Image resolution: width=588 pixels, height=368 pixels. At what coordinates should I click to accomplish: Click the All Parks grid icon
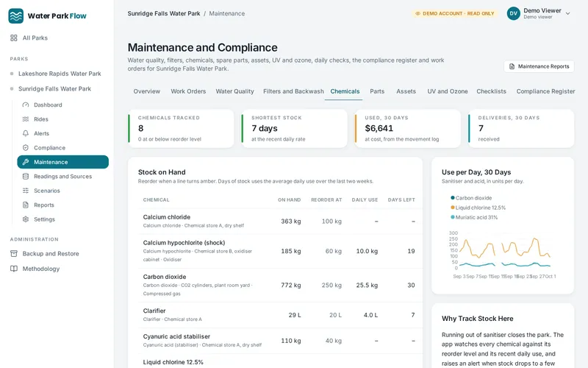[x=14, y=38]
